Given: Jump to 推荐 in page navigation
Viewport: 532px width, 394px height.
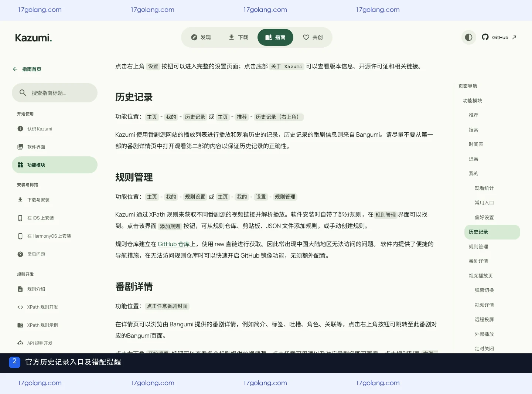Looking at the screenshot, I should pyautogui.click(x=474, y=115).
